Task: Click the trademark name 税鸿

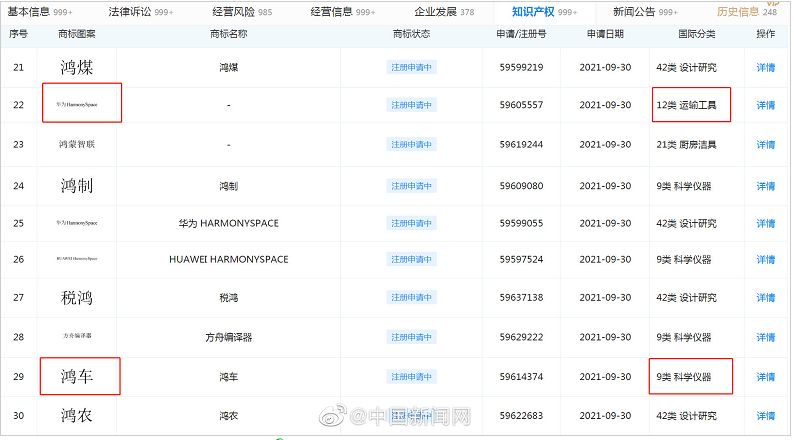Action: [x=228, y=298]
